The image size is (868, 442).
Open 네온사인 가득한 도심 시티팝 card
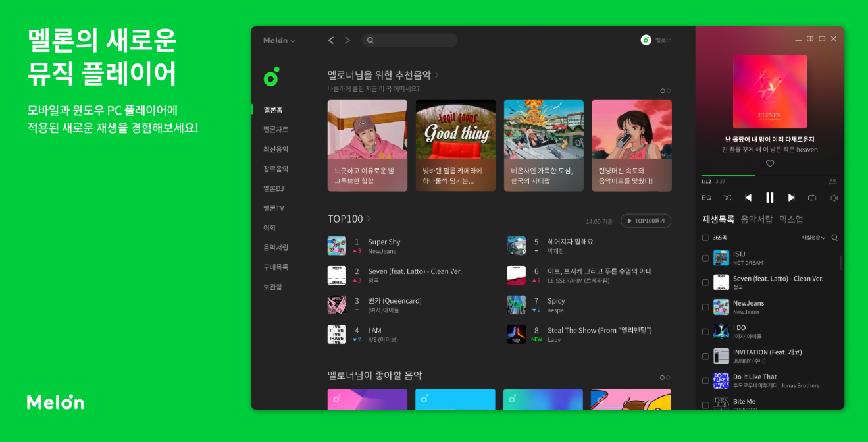click(x=544, y=146)
